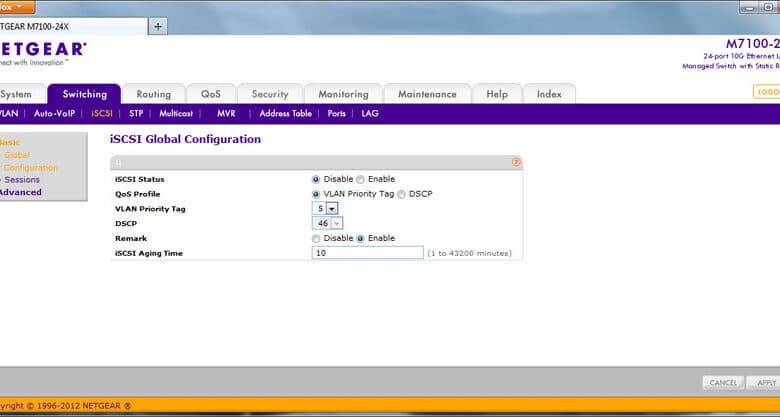Open the QoS tab
This screenshot has width=780, height=417.
click(x=211, y=94)
